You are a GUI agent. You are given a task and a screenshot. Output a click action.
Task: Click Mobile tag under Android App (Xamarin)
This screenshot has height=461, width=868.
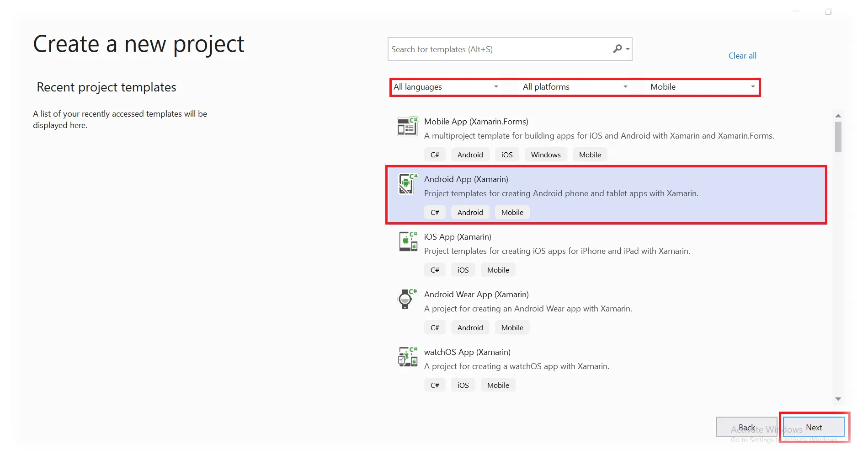pyautogui.click(x=512, y=212)
